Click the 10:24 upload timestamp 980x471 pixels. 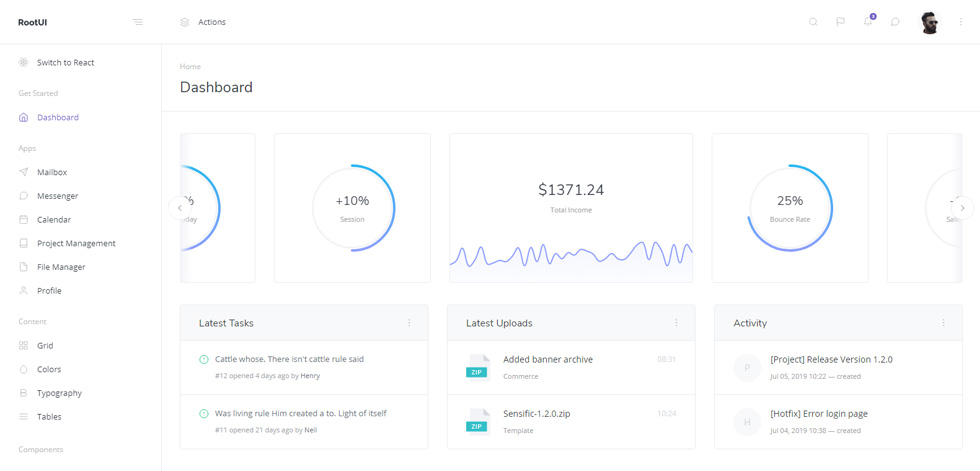tap(666, 414)
